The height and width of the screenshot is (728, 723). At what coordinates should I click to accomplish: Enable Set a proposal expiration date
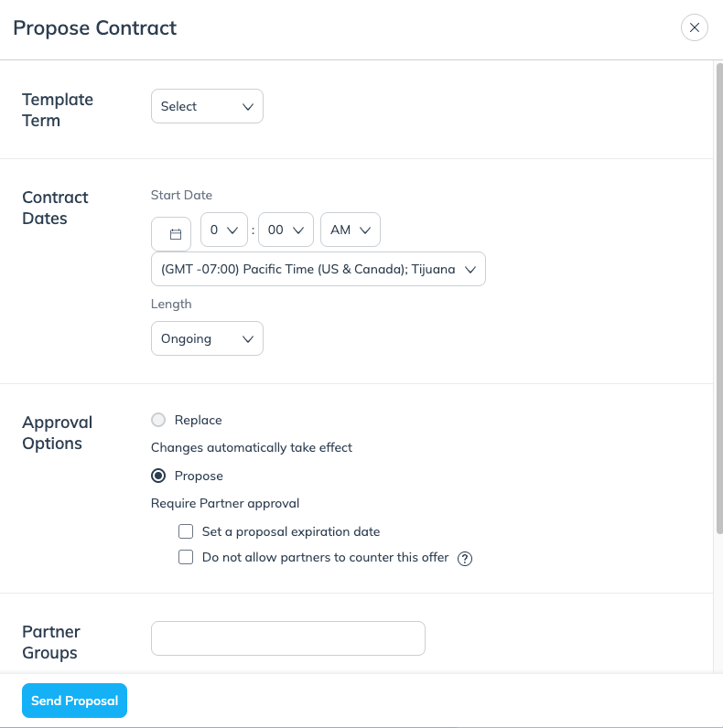(x=186, y=531)
